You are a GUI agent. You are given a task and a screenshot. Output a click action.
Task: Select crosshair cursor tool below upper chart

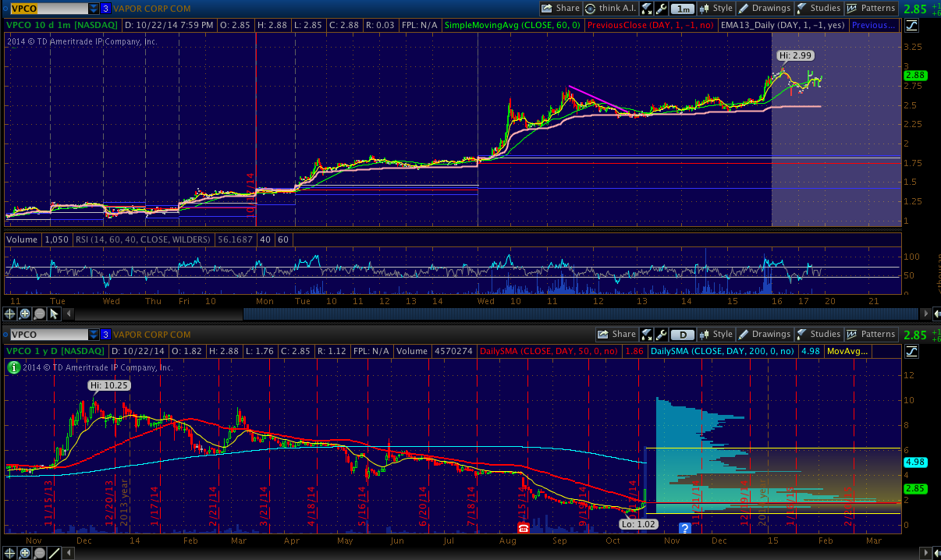(10, 314)
